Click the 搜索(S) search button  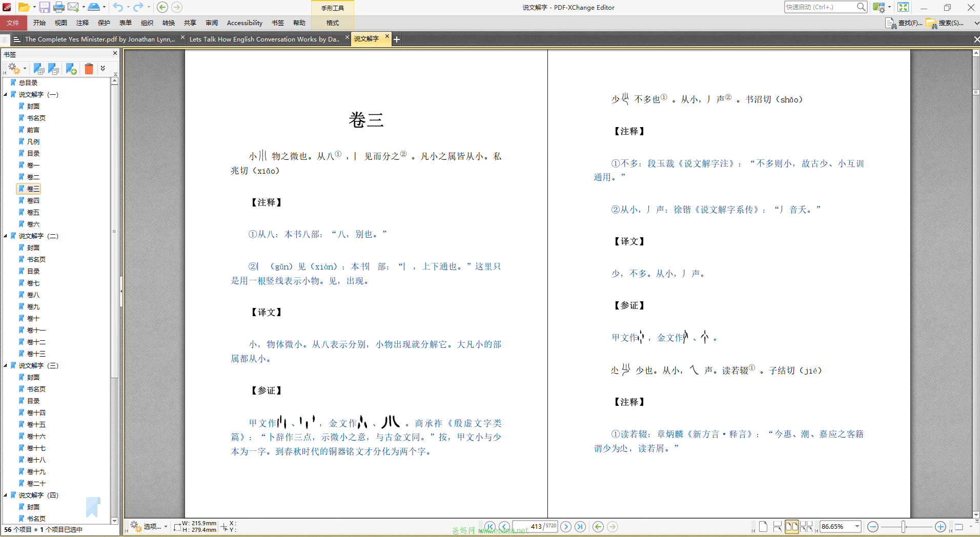(945, 23)
